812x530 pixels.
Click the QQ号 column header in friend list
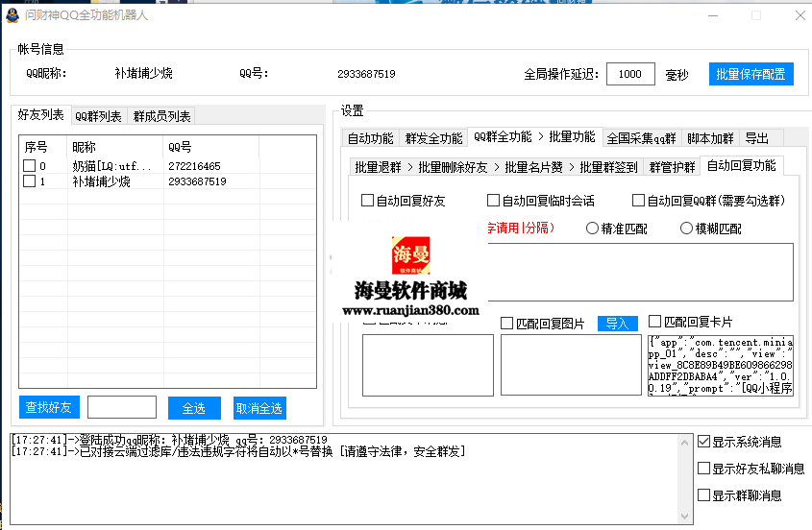pyautogui.click(x=210, y=147)
